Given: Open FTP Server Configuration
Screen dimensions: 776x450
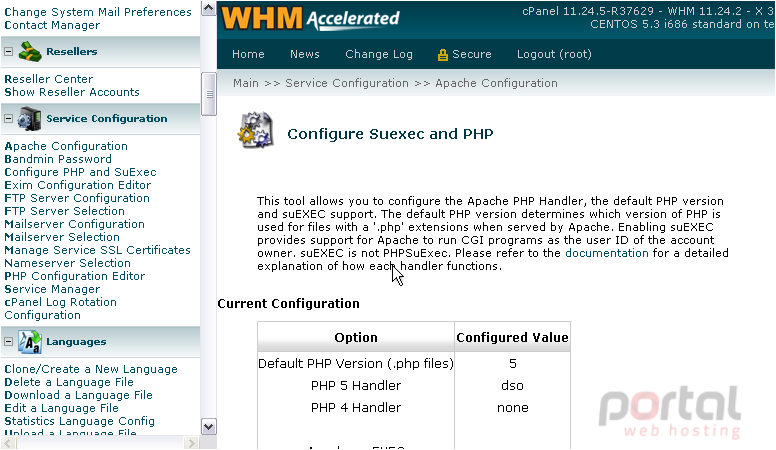Looking at the screenshot, I should click(x=77, y=198).
